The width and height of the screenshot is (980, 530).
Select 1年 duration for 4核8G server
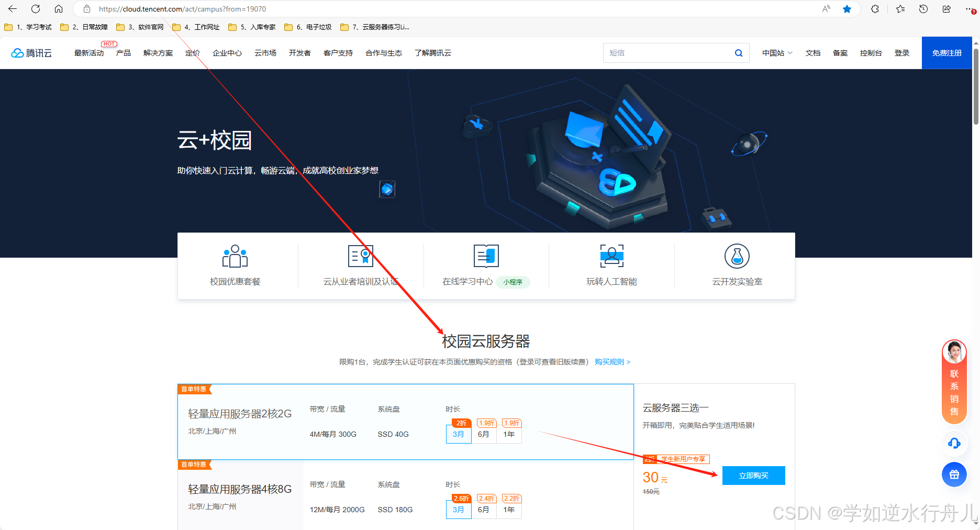pos(509,510)
